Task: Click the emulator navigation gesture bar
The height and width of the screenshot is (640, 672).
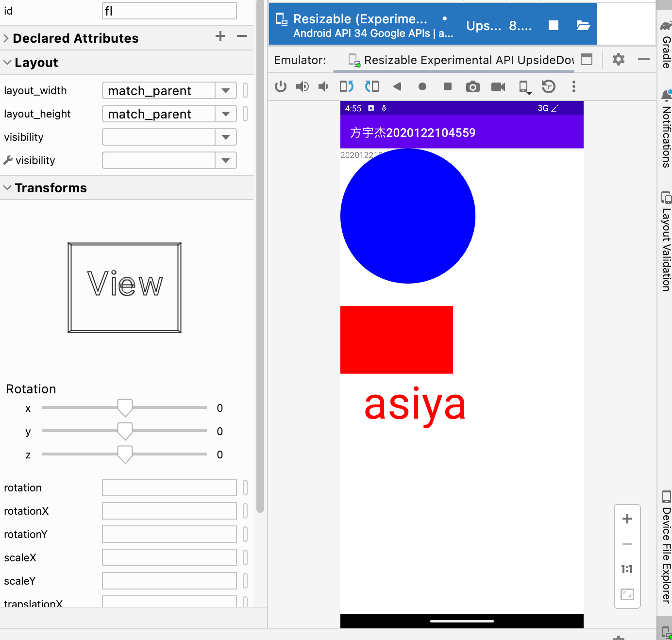Action: [x=462, y=621]
